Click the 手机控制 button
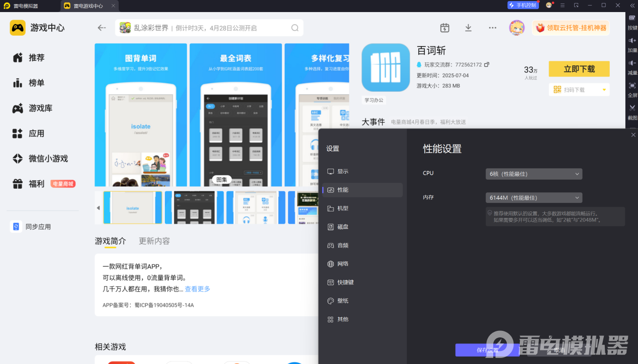Image resolution: width=638 pixels, height=364 pixels. click(523, 6)
